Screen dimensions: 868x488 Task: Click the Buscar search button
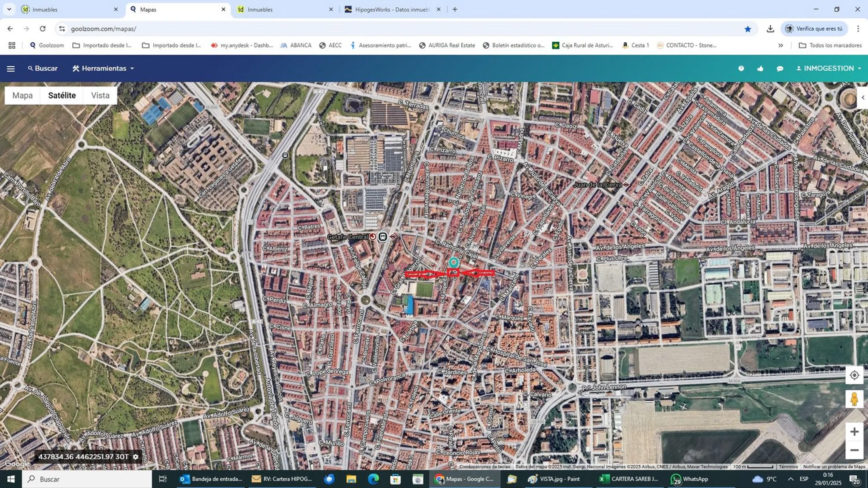pyautogui.click(x=42, y=68)
